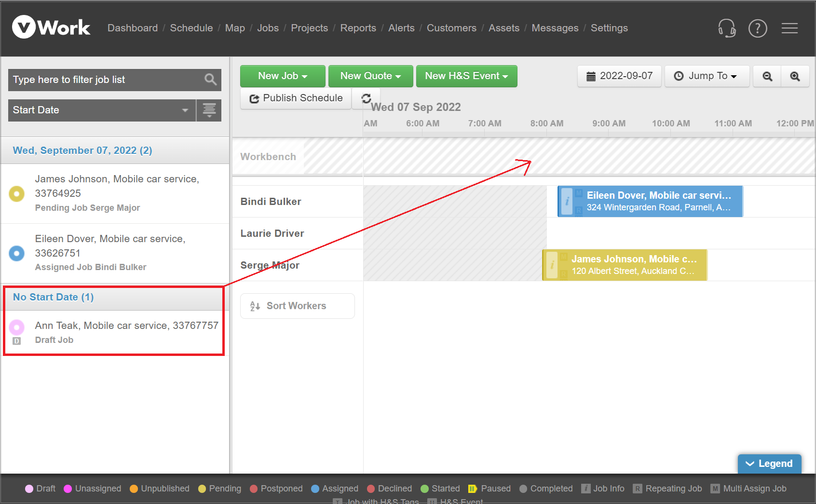Image resolution: width=816 pixels, height=504 pixels.
Task: Toggle the job list sort order icon
Action: coord(209,110)
